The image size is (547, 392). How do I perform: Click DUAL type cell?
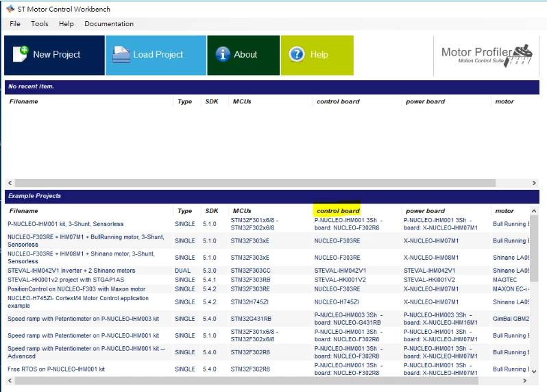point(182,271)
